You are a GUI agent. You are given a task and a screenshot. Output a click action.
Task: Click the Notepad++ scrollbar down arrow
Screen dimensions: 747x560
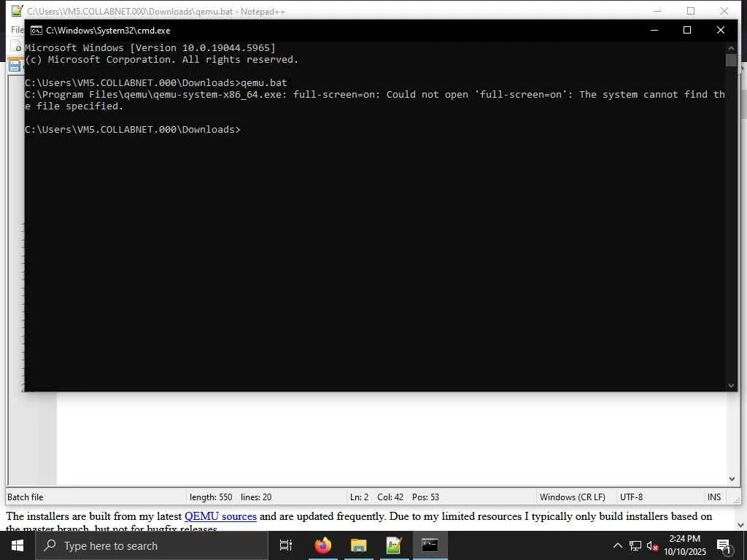click(732, 479)
